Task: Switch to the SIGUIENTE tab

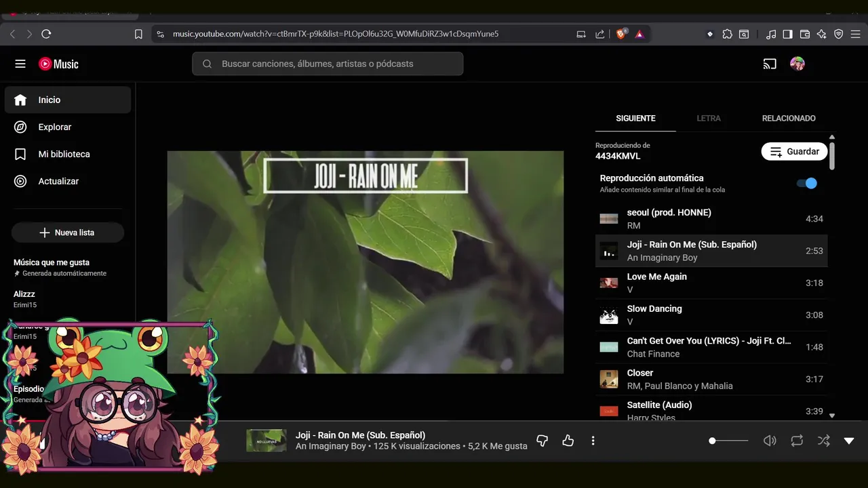Action: (x=635, y=118)
